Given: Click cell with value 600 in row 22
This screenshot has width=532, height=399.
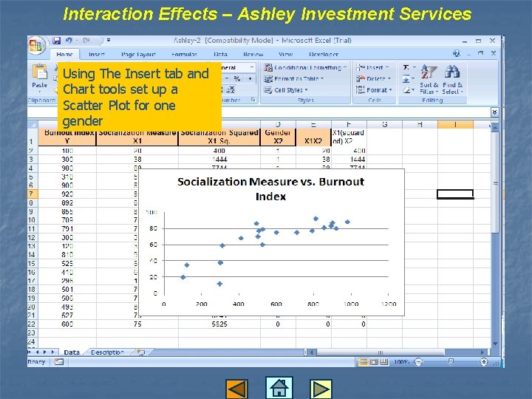Looking at the screenshot, I should coord(67,324).
